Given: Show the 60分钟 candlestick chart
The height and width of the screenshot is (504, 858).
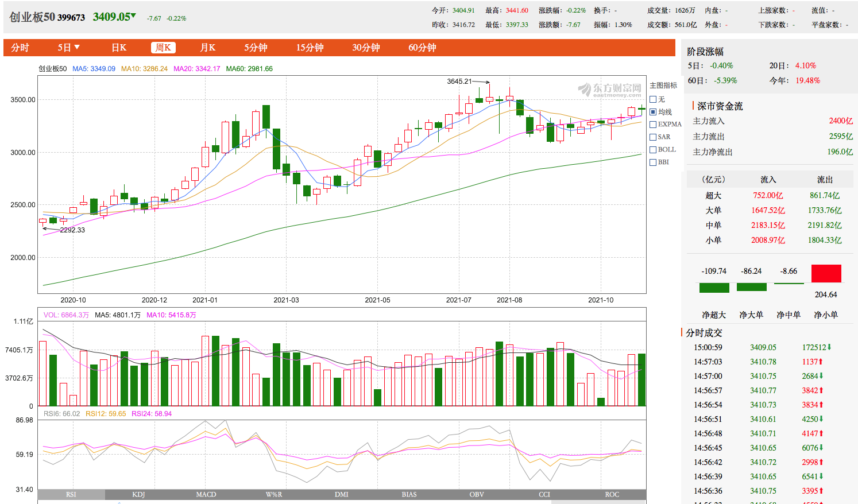Looking at the screenshot, I should tap(422, 48).
